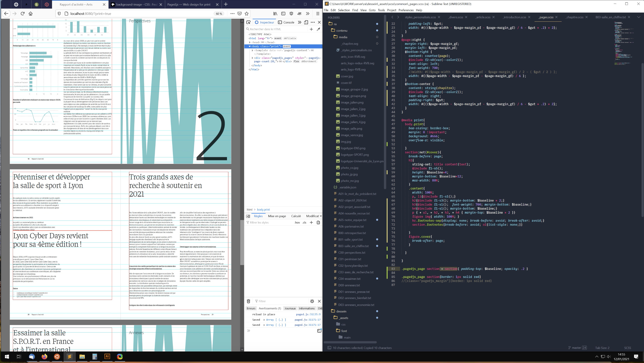The height and width of the screenshot is (363, 644).
Task: Open B01-salle_sport.txt in Sublime sidebar
Action: point(350,239)
